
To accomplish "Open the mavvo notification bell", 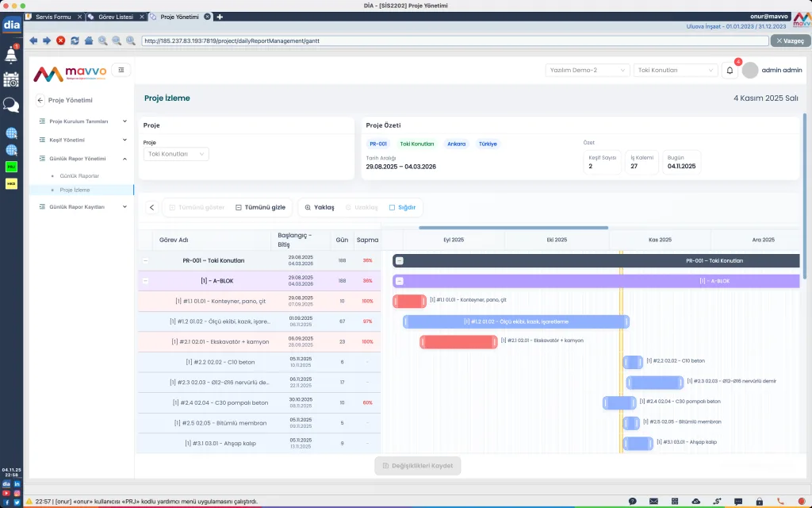I will [x=730, y=70].
